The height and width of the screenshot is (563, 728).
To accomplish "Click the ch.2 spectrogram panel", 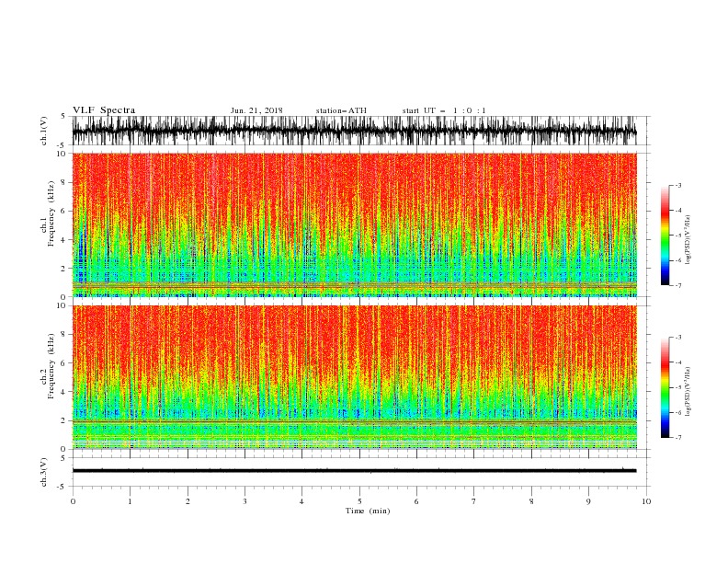I will [x=355, y=377].
